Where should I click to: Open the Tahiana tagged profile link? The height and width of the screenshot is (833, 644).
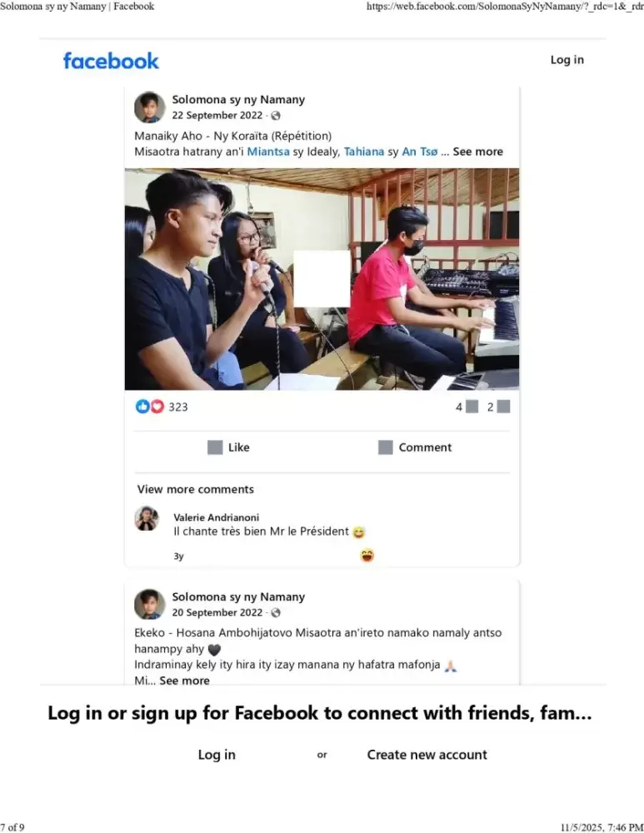pyautogui.click(x=364, y=152)
